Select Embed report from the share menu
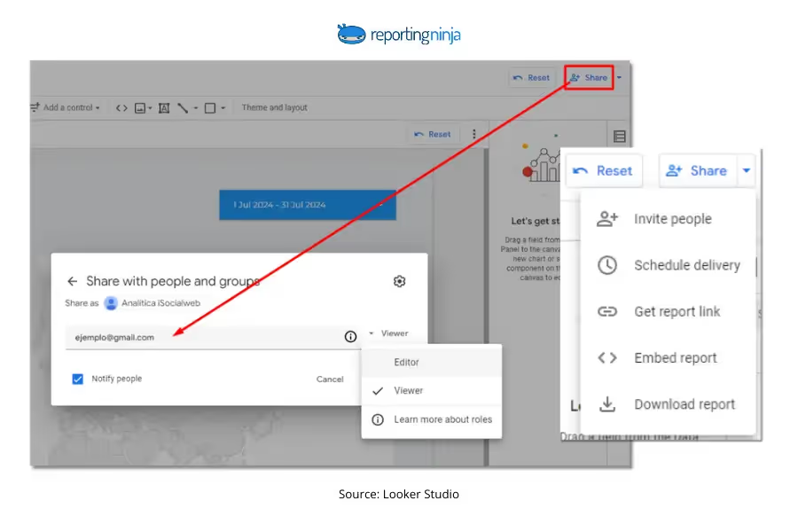The width and height of the screenshot is (798, 532). click(x=668, y=358)
